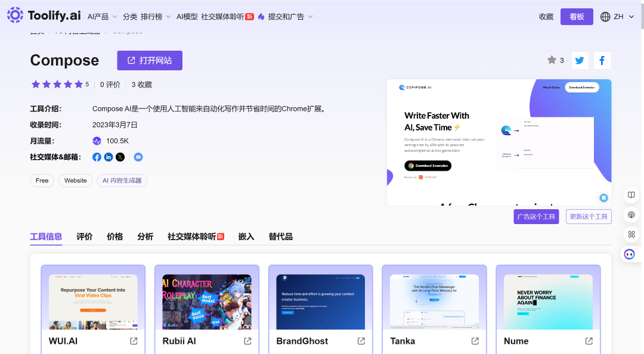Open the book icon in right sidebar
Screen dimensions: 644x354
[631, 195]
